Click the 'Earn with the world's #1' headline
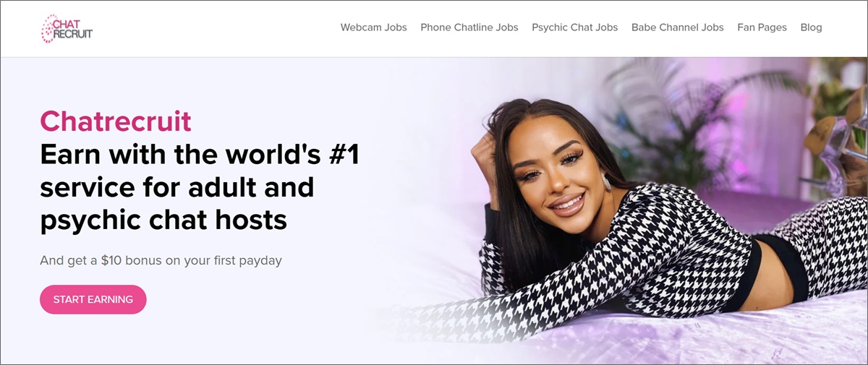 click(200, 155)
